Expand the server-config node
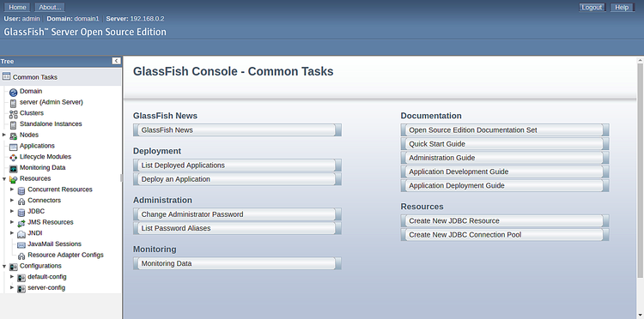This screenshot has height=319, width=644. pos(12,287)
